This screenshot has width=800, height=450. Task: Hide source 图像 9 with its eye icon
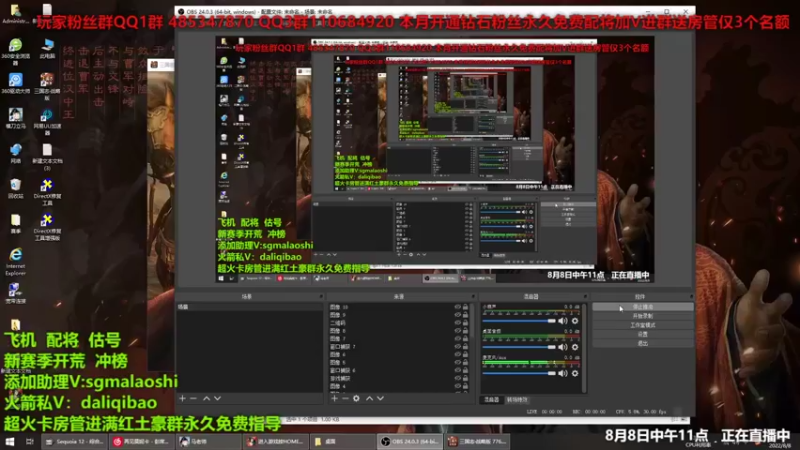(x=457, y=315)
